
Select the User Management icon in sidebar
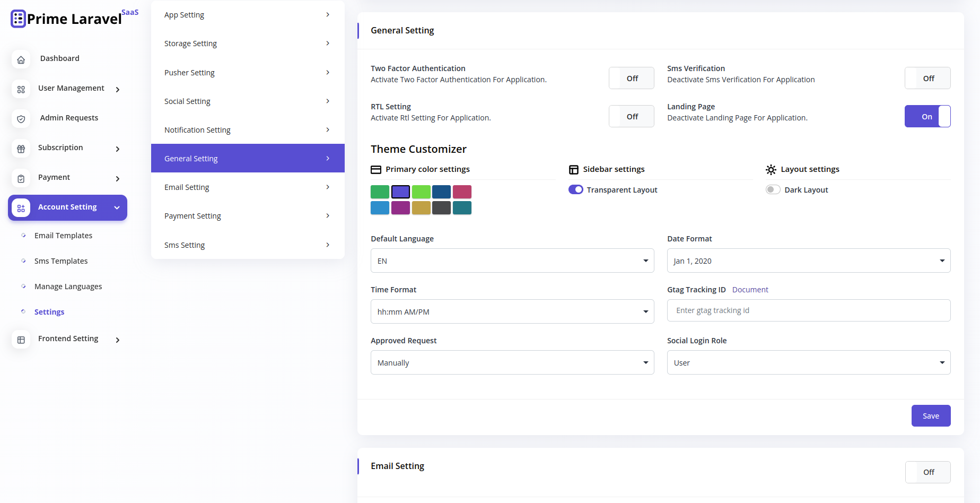coord(21,89)
